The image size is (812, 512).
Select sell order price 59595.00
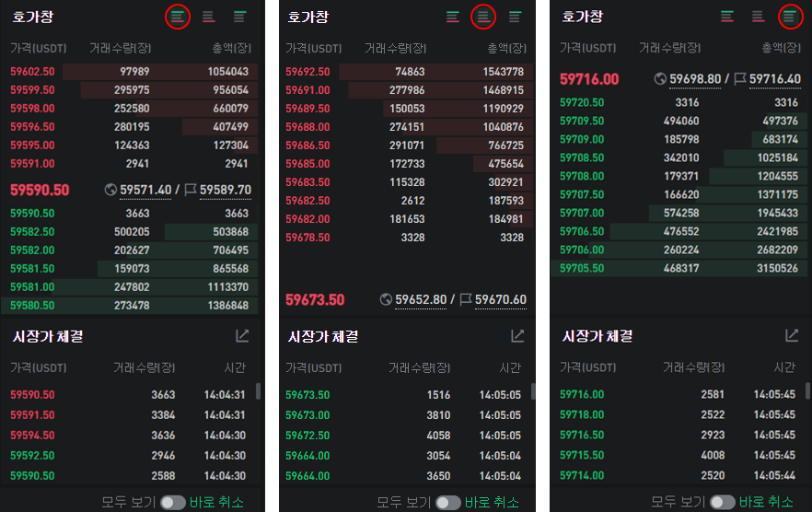[x=32, y=145]
